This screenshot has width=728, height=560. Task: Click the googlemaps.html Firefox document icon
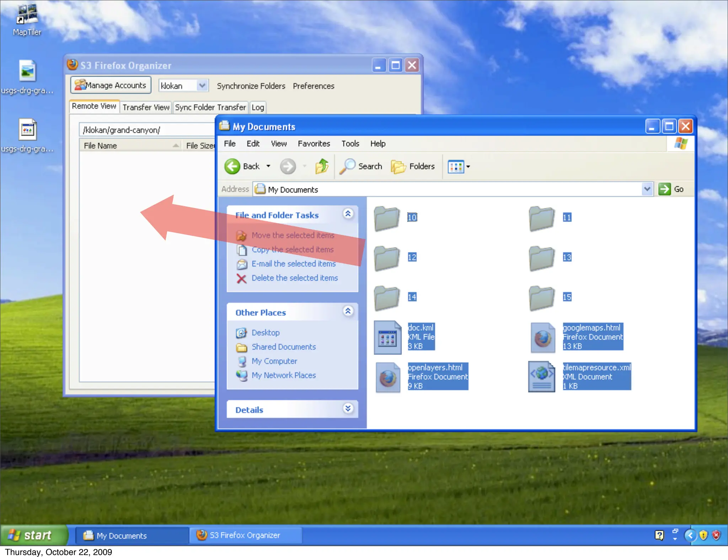[542, 337]
